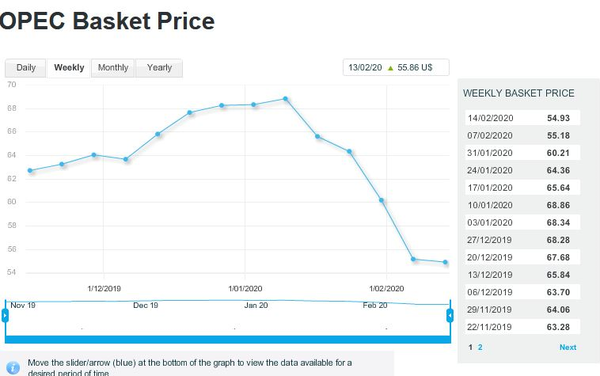Click the blue scrollbar under the graph
The width and height of the screenshot is (600, 376).
pos(228,339)
